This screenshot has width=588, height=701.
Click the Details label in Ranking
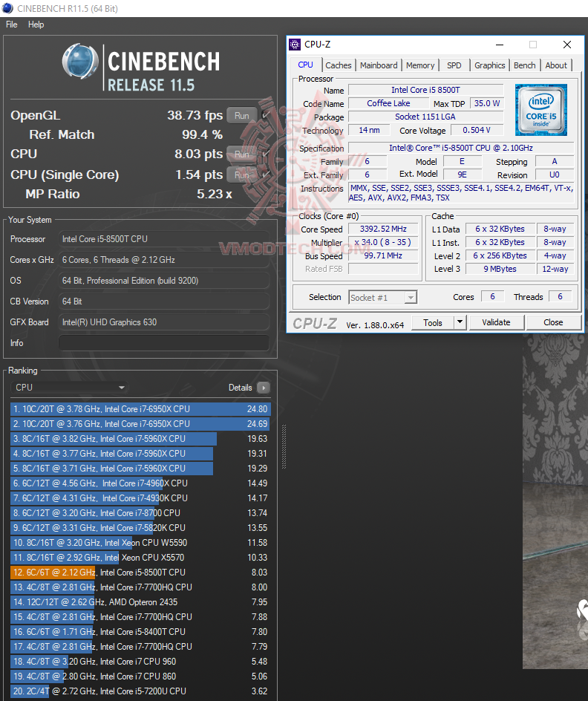pos(241,388)
